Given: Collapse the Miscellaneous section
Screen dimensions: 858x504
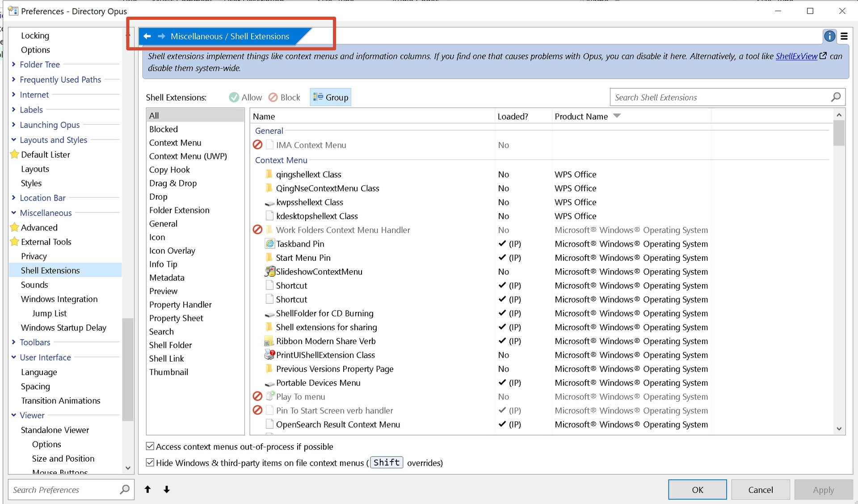Looking at the screenshot, I should coord(13,213).
